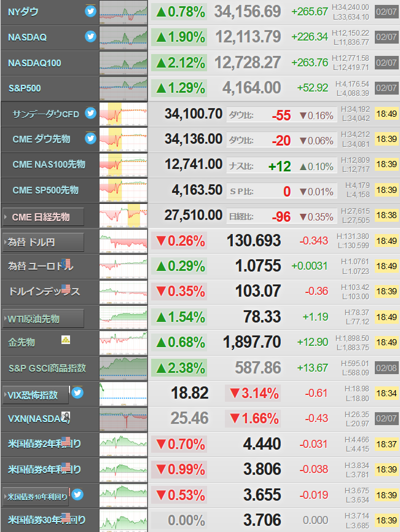Open the NYダウ mini chart
400x532 pixels.
pos(124,12)
